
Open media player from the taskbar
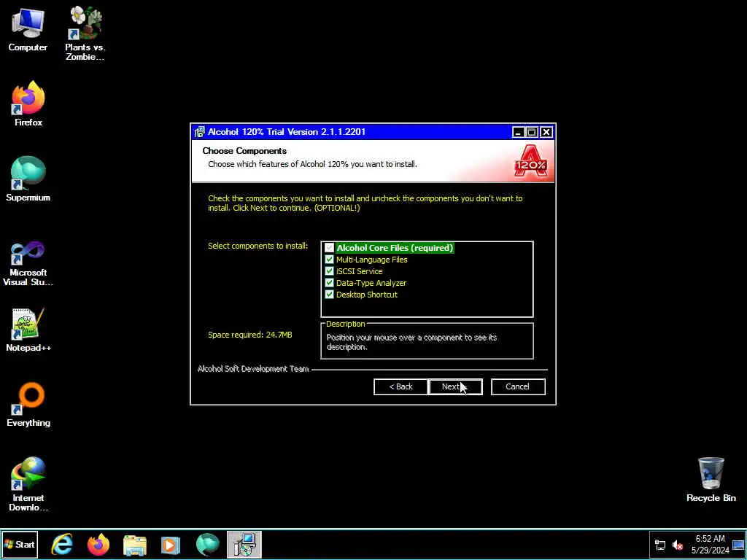[171, 545]
